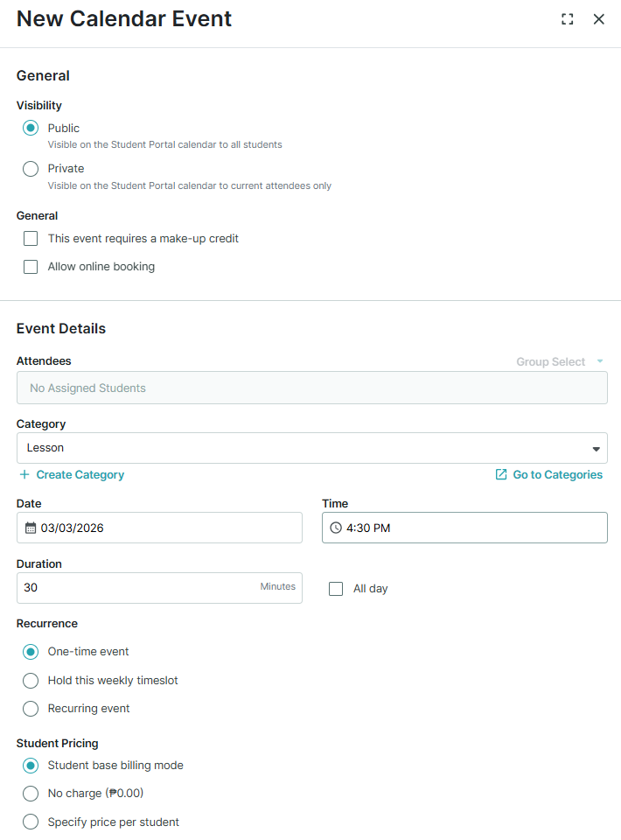The image size is (621, 840).
Task: Click the Duration input showing 30 minutes
Action: [x=131, y=587]
